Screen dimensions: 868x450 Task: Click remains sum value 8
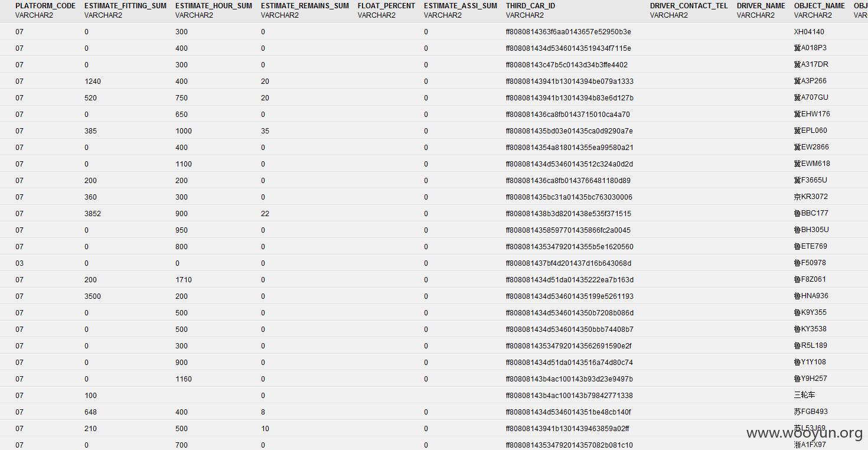pos(263,412)
